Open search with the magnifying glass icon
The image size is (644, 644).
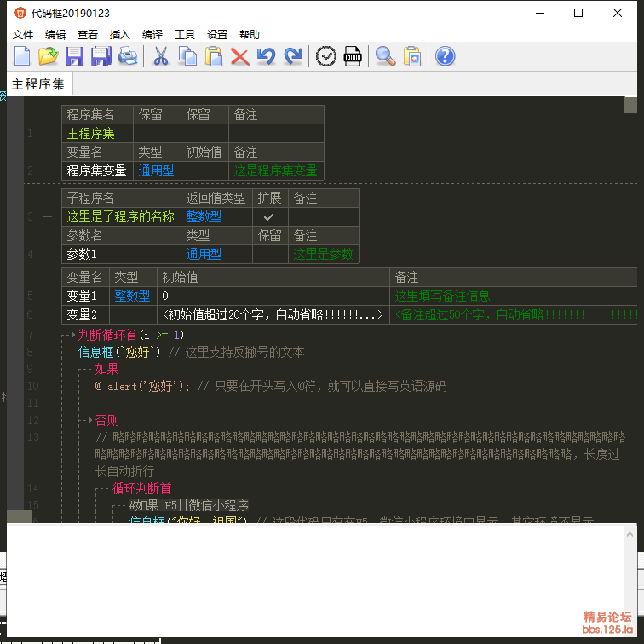click(385, 56)
